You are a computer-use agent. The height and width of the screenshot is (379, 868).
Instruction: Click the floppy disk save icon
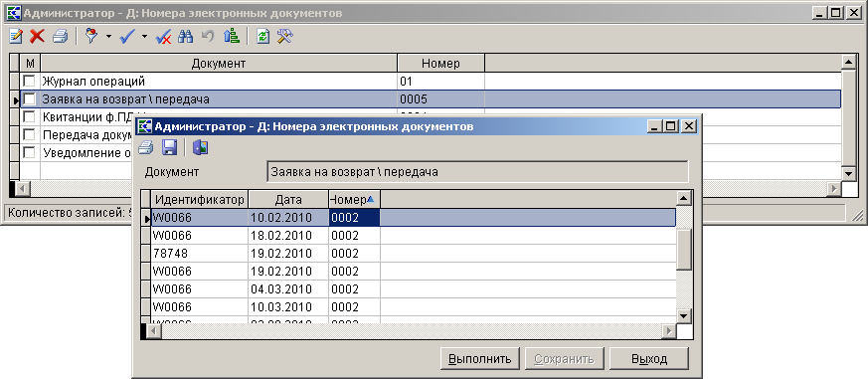point(169,147)
